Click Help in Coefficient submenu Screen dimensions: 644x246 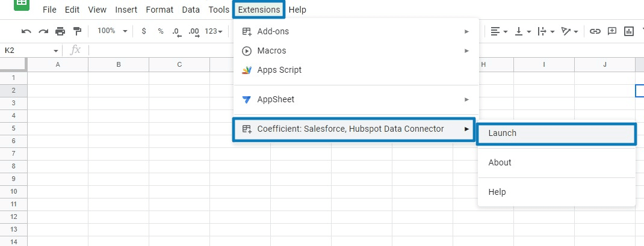tap(557, 192)
